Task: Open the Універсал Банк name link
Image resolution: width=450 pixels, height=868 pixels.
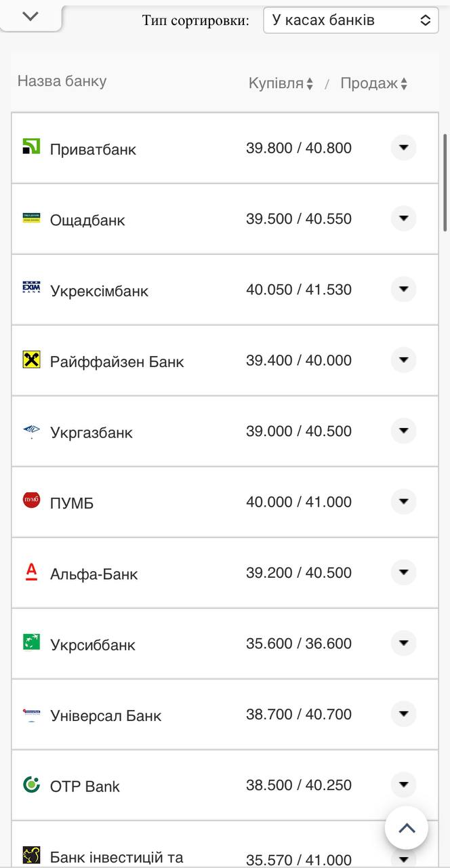Action: click(x=106, y=715)
